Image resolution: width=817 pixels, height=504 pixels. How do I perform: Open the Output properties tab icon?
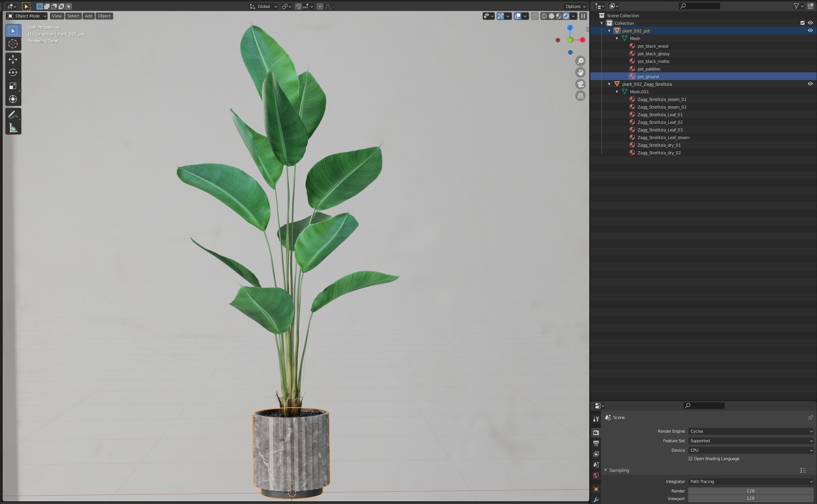[x=596, y=443]
